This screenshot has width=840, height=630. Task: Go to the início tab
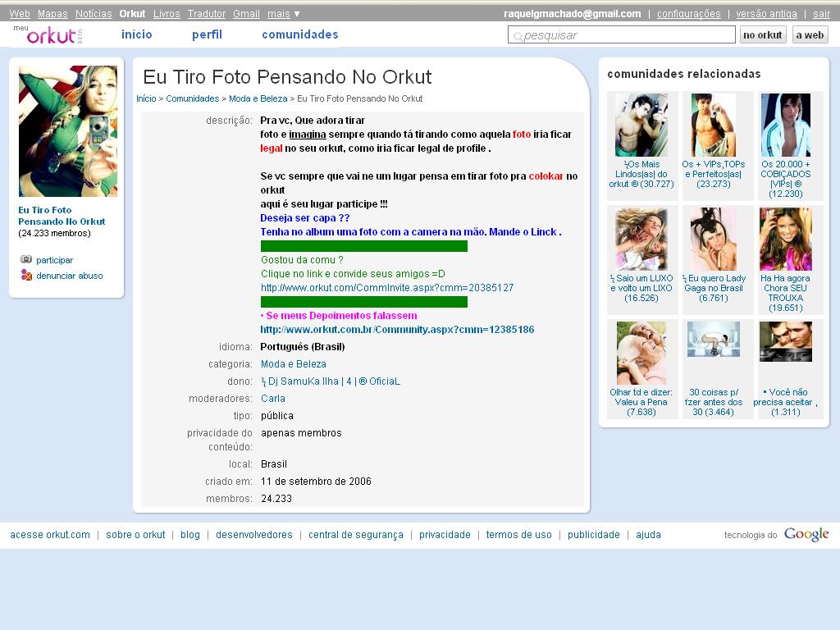click(137, 34)
